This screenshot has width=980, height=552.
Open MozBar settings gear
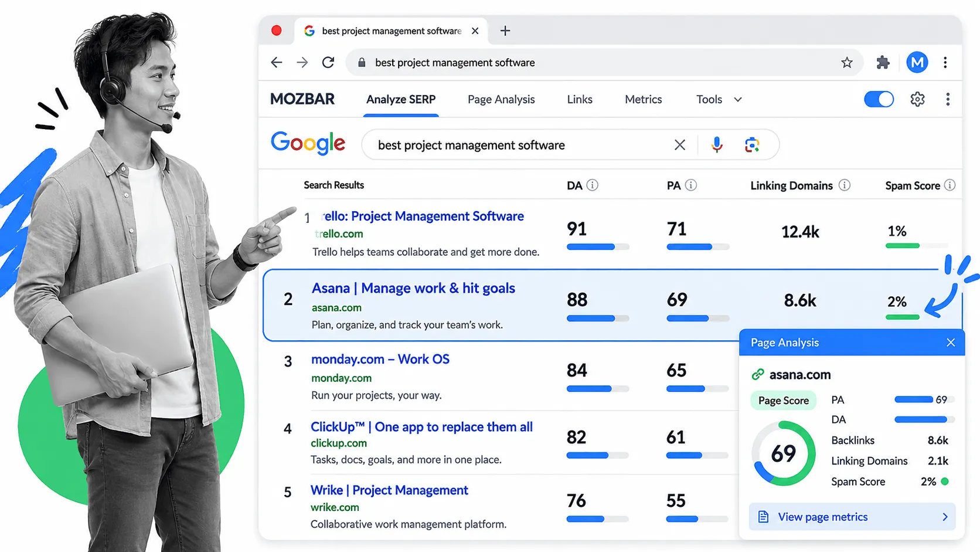(918, 99)
